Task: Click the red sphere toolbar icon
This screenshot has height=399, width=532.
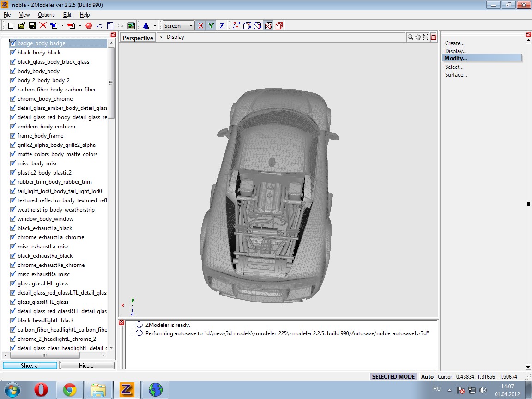Action: (x=89, y=26)
